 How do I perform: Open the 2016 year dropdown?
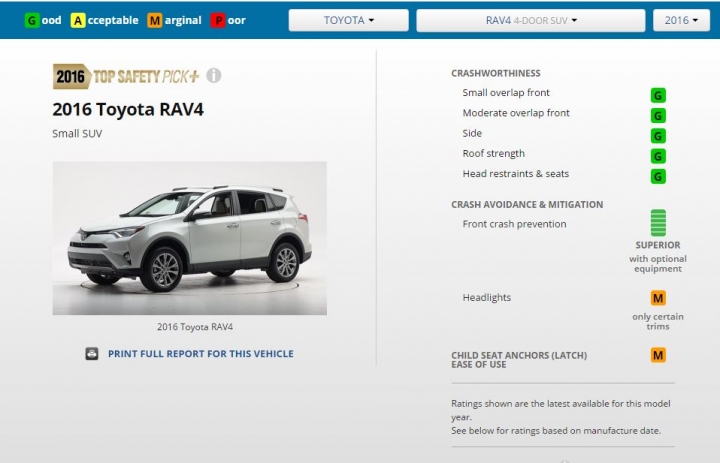pos(681,20)
